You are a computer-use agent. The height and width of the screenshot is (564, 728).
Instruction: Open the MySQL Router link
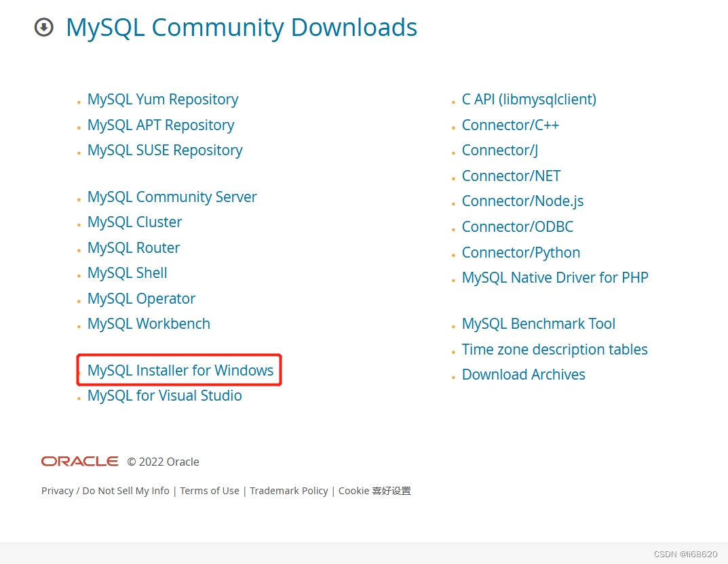[x=133, y=247]
